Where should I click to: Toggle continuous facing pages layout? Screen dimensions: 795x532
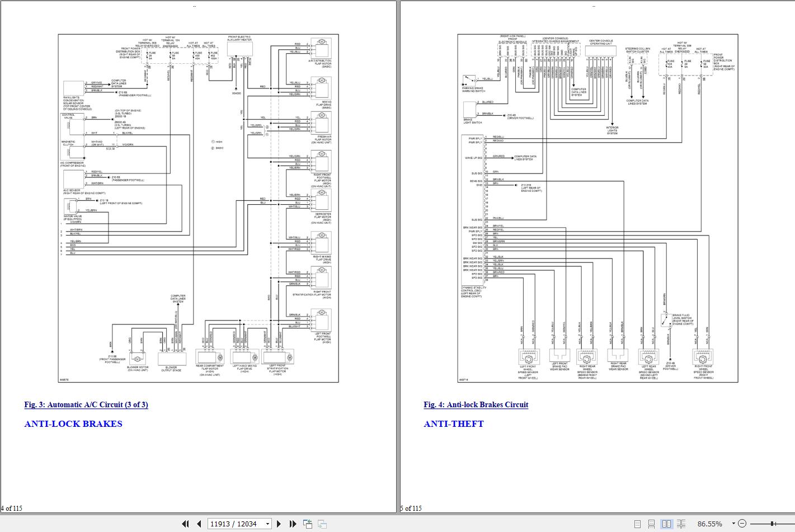point(682,524)
